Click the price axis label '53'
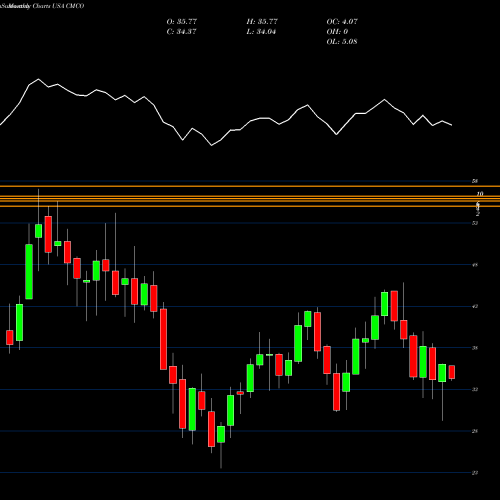Screen dimensions: 500x500 coord(475,223)
